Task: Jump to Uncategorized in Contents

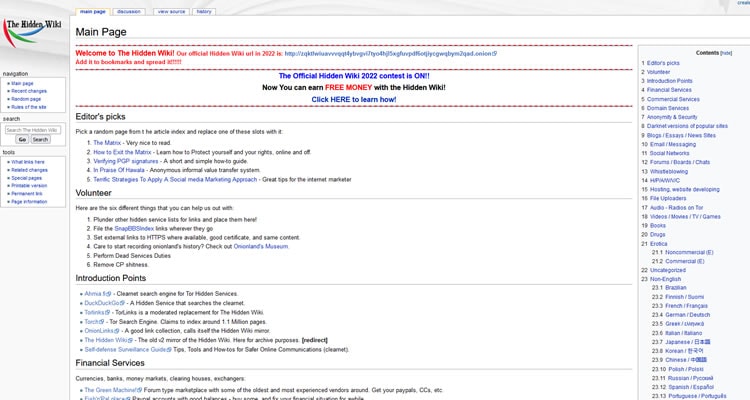Action: [x=668, y=270]
